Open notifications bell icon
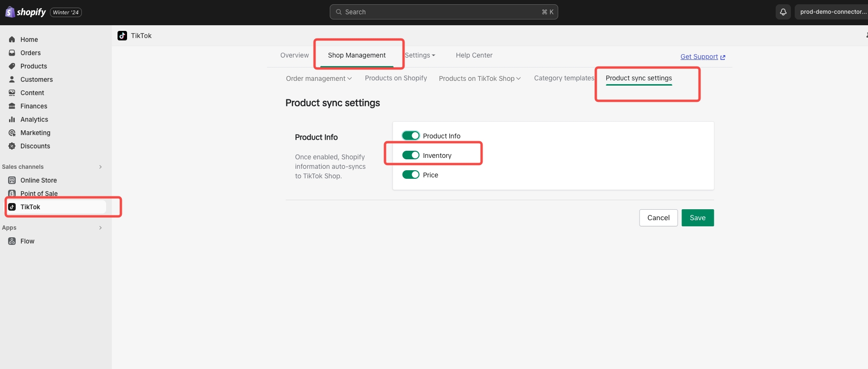The width and height of the screenshot is (868, 369). [x=783, y=12]
